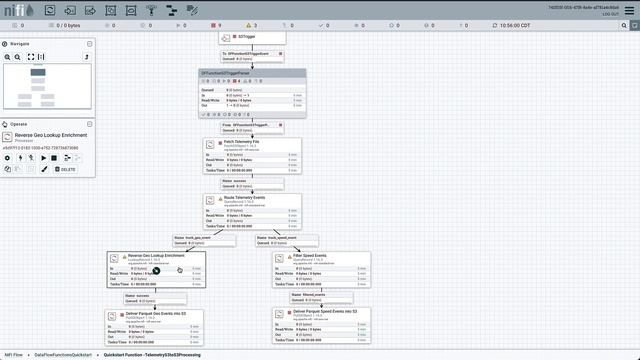Select the Funnel toolbar icon
640x360 pixels.
pyautogui.click(x=151, y=10)
